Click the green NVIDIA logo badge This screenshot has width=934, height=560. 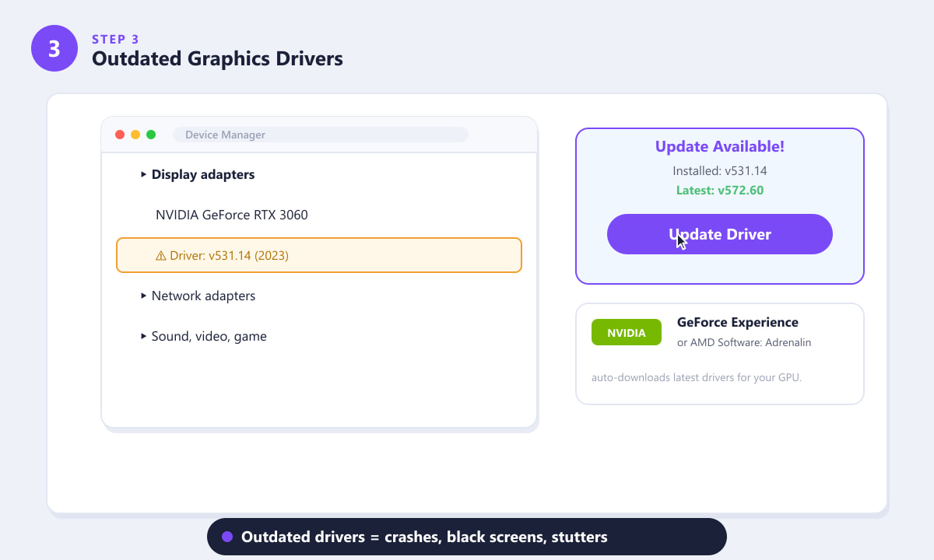pyautogui.click(x=627, y=332)
